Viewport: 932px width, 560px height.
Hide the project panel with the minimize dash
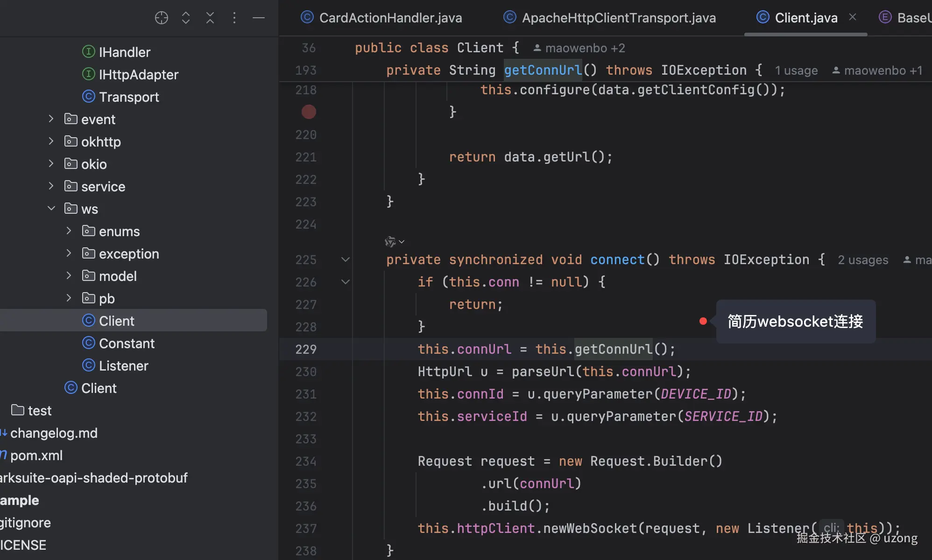coord(259,18)
